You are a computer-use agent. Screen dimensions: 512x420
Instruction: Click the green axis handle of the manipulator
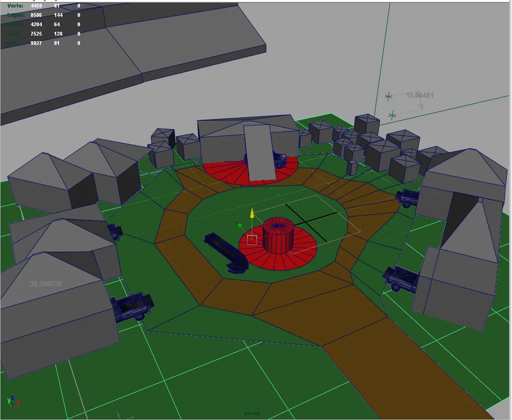tap(239, 225)
